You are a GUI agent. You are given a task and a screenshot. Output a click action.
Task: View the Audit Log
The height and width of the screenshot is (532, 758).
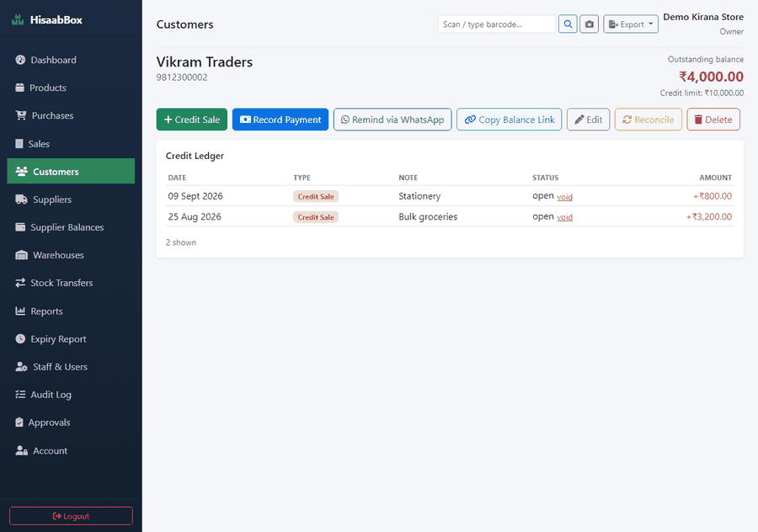[71, 394]
